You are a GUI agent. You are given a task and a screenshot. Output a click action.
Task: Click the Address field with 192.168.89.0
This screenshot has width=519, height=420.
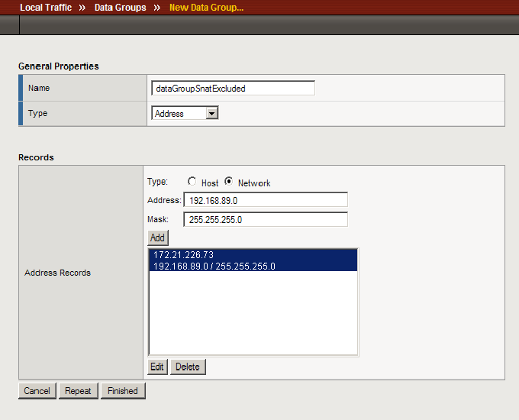point(265,200)
